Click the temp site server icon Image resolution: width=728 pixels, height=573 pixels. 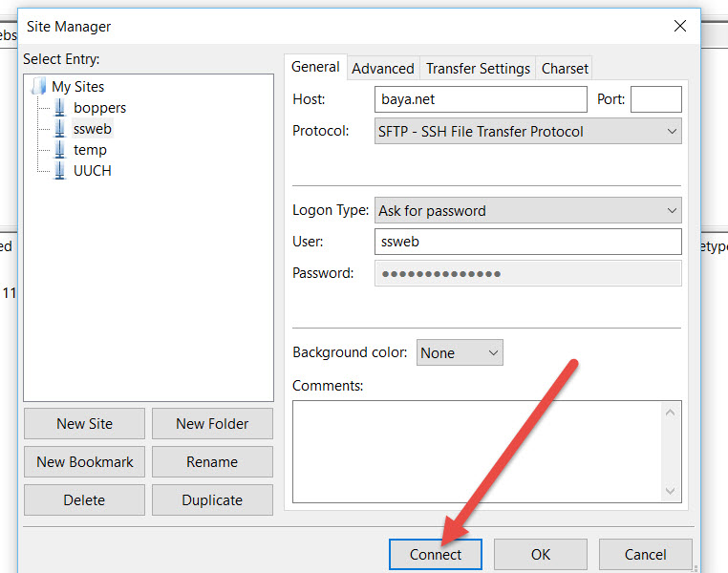click(x=59, y=150)
